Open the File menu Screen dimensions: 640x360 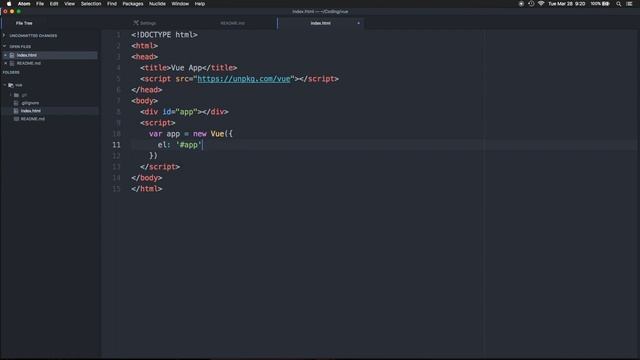(40, 4)
